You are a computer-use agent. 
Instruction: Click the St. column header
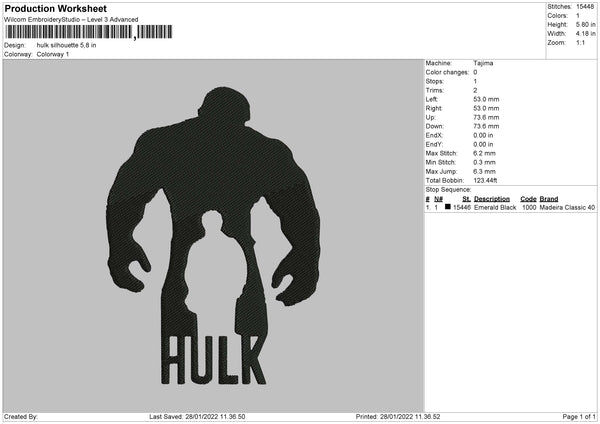(x=466, y=199)
